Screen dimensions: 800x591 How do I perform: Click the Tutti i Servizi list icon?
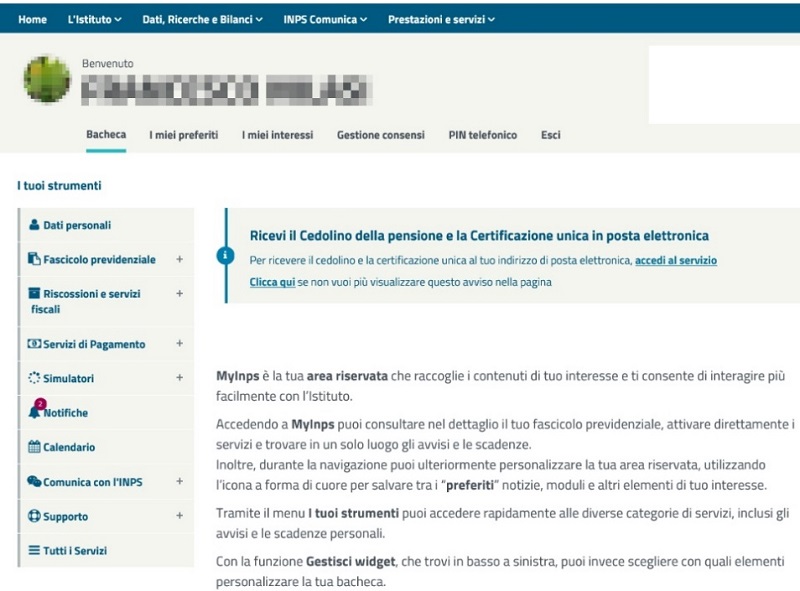(x=34, y=550)
